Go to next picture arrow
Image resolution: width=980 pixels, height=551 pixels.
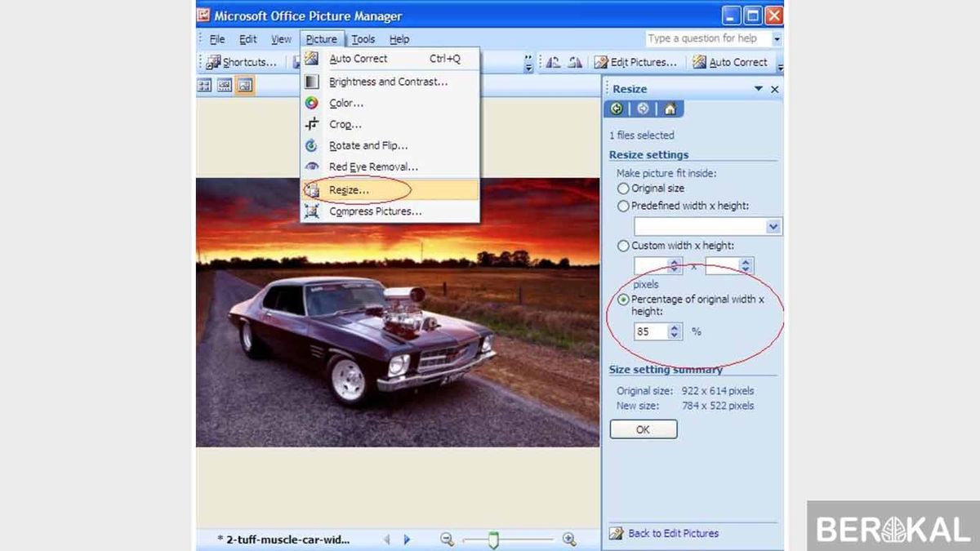pyautogui.click(x=408, y=540)
